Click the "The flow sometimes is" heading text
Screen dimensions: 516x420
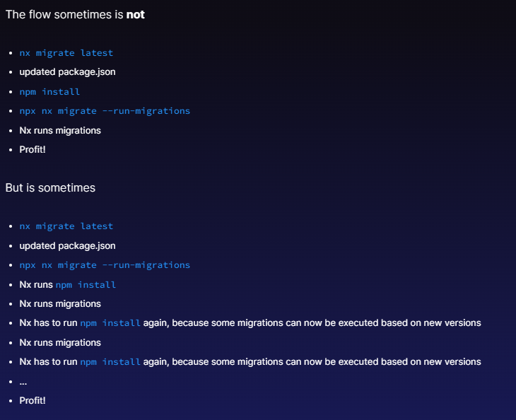pyautogui.click(x=64, y=14)
